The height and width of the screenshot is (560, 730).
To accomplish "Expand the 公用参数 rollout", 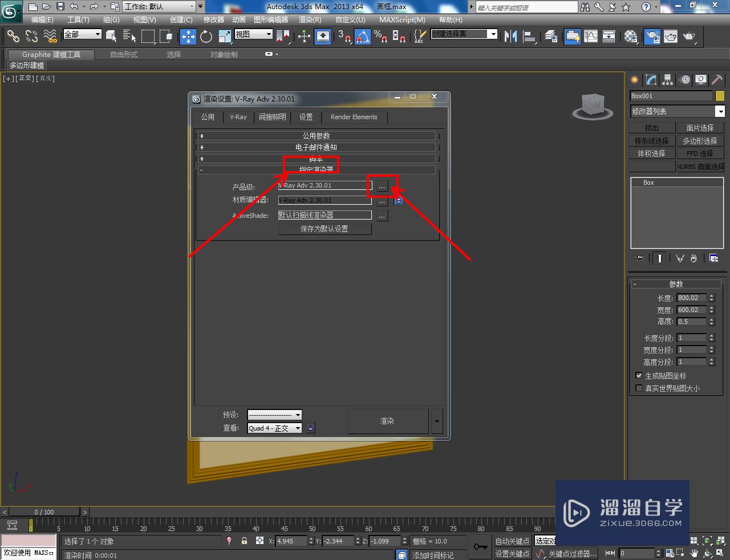I will [x=317, y=136].
